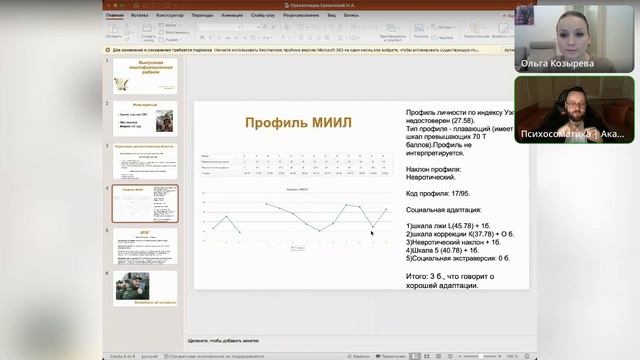Select slide 6 photo thumbnail
Screen dimensions: 640x360
pyautogui.click(x=145, y=289)
